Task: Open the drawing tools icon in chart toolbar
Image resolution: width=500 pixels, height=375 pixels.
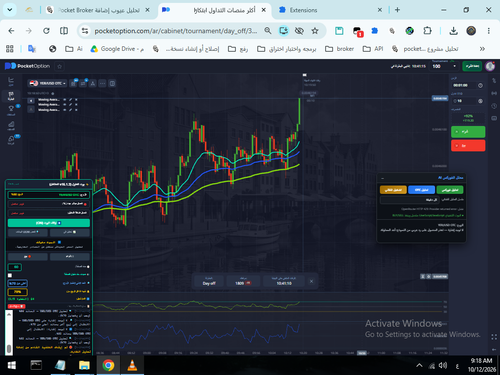Action: (93, 83)
